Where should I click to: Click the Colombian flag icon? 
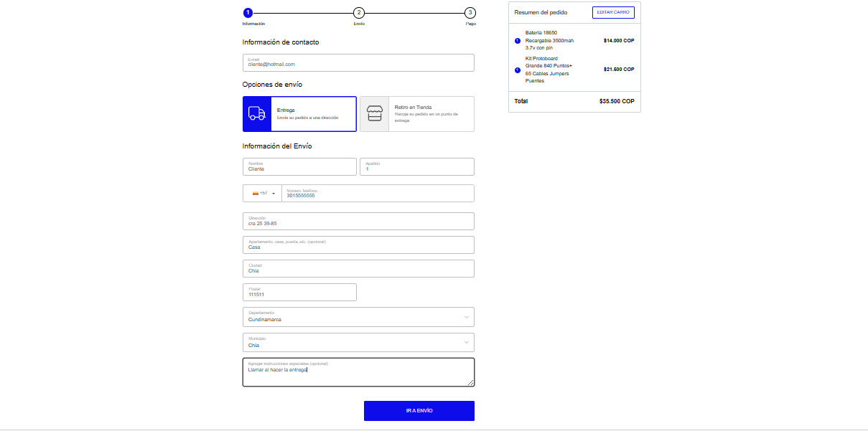(x=255, y=193)
